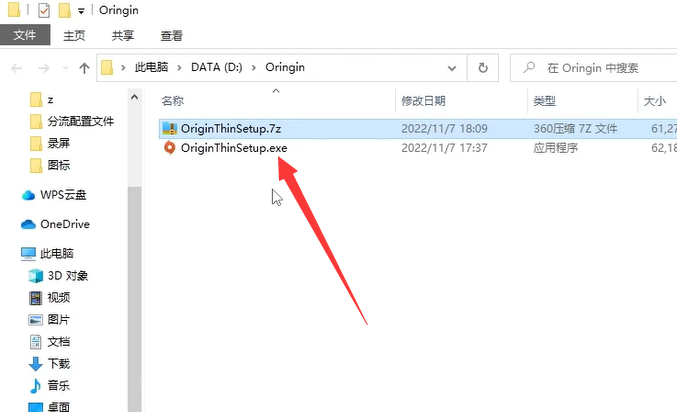Switch to the 查看 ribbon tab
The height and width of the screenshot is (412, 677).
[171, 35]
